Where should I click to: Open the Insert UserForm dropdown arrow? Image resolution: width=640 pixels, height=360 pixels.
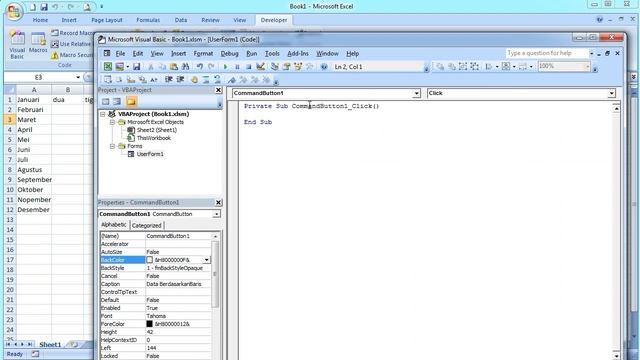pos(127,67)
